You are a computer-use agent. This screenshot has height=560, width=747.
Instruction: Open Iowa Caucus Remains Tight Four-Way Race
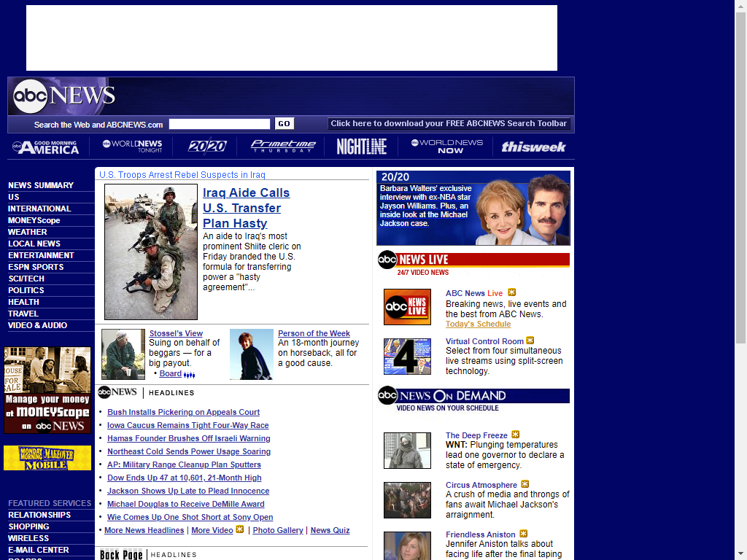(187, 425)
